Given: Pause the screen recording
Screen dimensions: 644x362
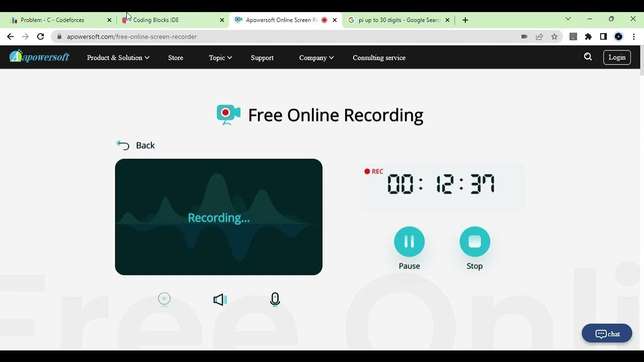Looking at the screenshot, I should (x=409, y=242).
